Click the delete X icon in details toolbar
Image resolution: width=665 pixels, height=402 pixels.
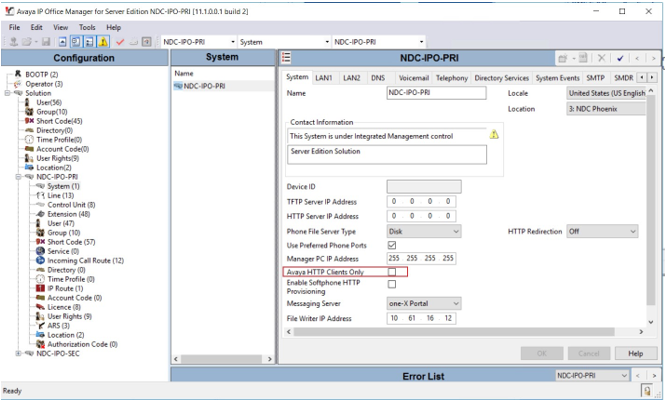(x=601, y=58)
